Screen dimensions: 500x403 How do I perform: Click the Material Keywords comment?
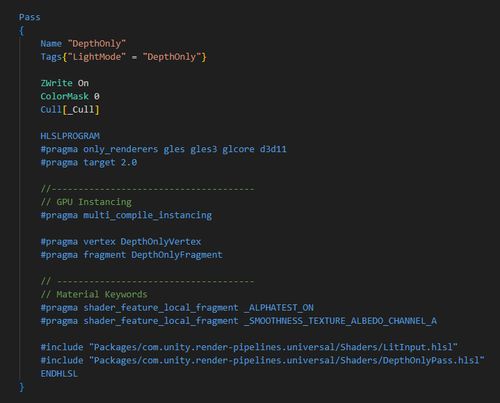(x=94, y=294)
